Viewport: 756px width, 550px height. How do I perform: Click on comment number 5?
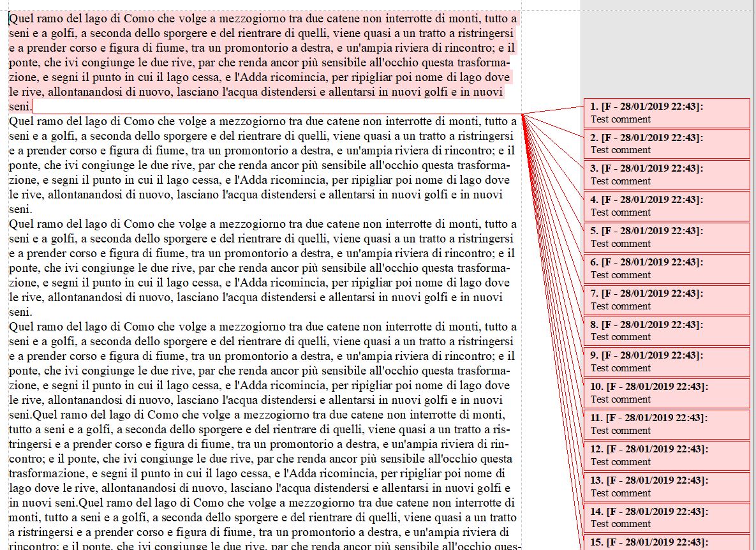point(667,237)
